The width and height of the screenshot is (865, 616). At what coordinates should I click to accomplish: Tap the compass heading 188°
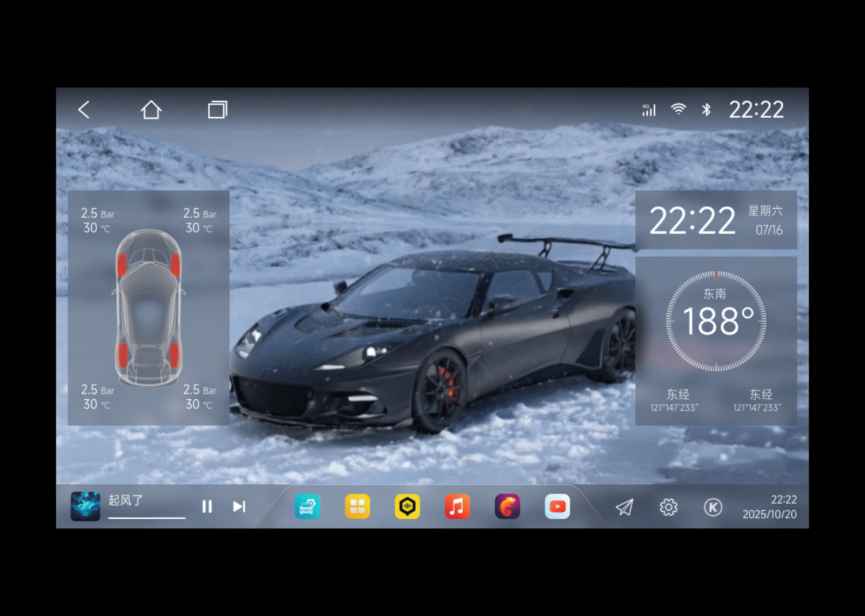718,321
